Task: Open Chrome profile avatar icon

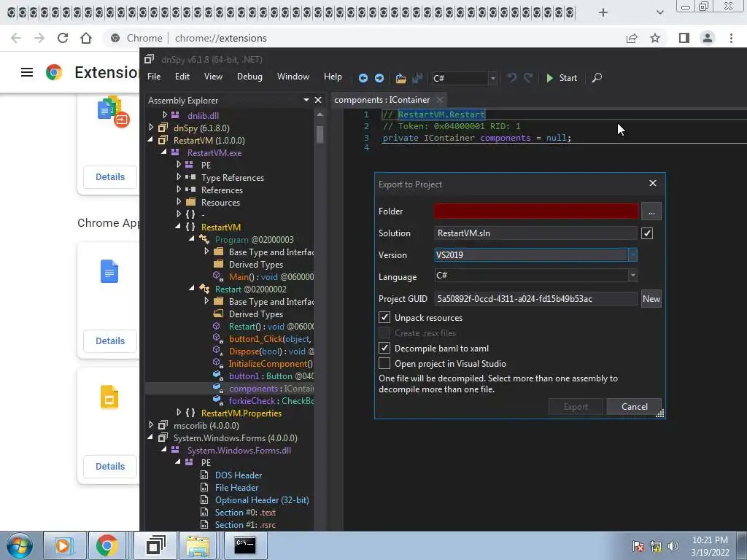Action: pos(708,38)
